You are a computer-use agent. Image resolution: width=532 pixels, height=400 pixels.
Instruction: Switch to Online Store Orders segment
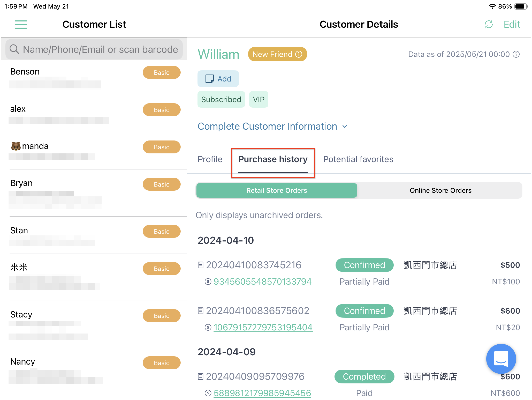point(440,190)
